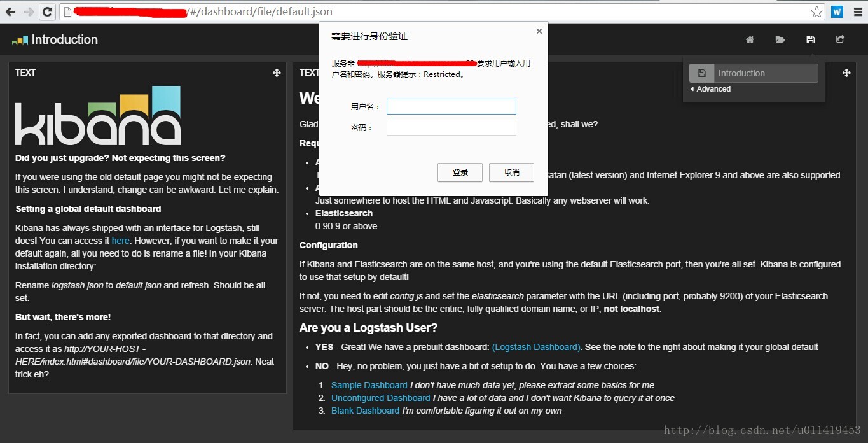Click the 取消 cancel button
This screenshot has width=868, height=443.
click(511, 172)
